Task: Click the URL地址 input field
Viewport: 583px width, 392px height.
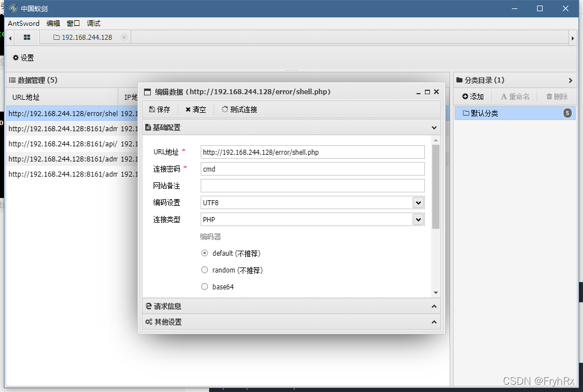Action: pyautogui.click(x=312, y=152)
